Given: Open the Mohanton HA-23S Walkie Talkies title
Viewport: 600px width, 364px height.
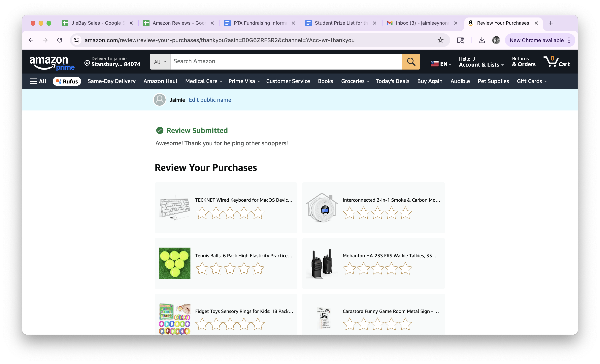Looking at the screenshot, I should [390, 256].
